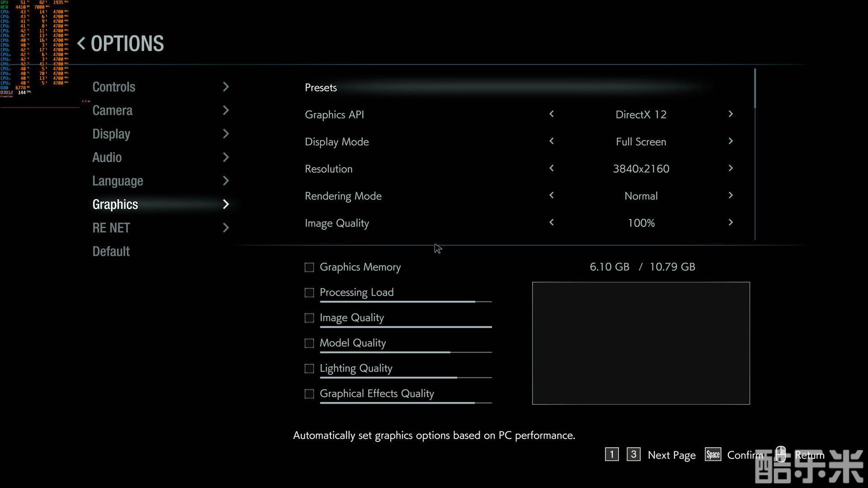This screenshot has width=868, height=488.
Task: Click the Lighting Quality level bar
Action: 406,377
